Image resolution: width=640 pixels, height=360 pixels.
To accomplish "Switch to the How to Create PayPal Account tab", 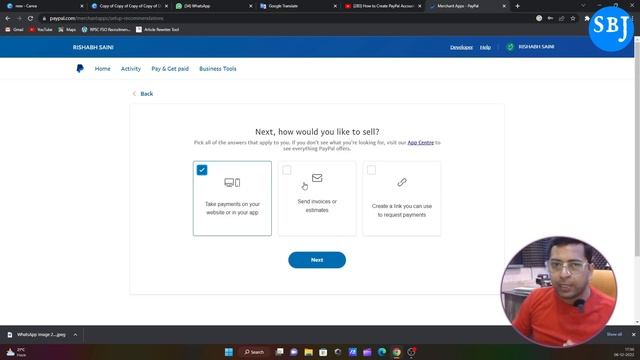I will (x=382, y=6).
